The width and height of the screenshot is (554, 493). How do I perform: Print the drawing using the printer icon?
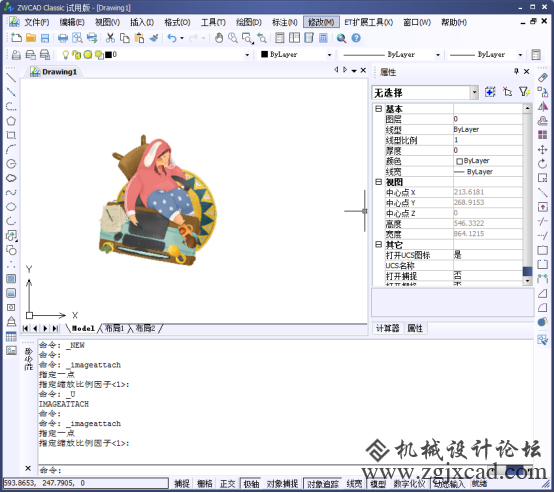point(63,38)
